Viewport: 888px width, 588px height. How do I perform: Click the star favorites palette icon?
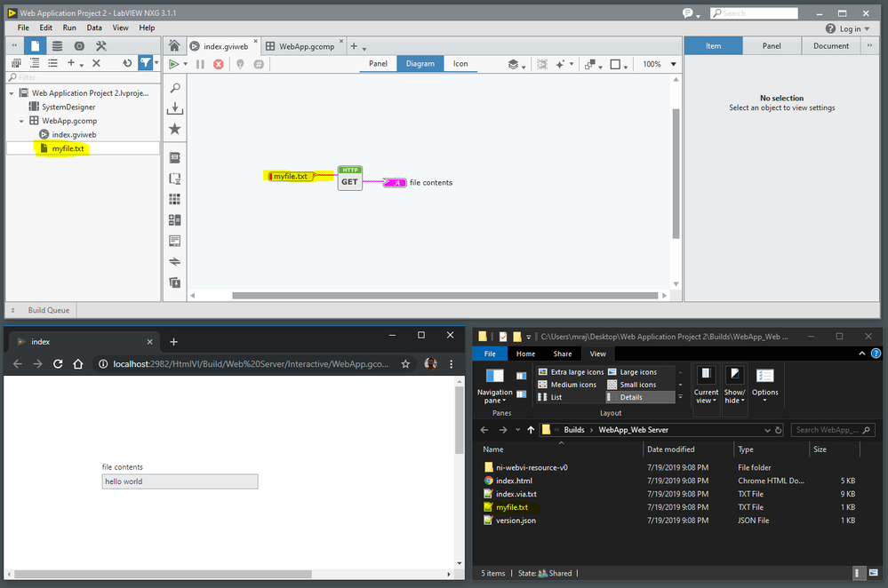pos(175,129)
